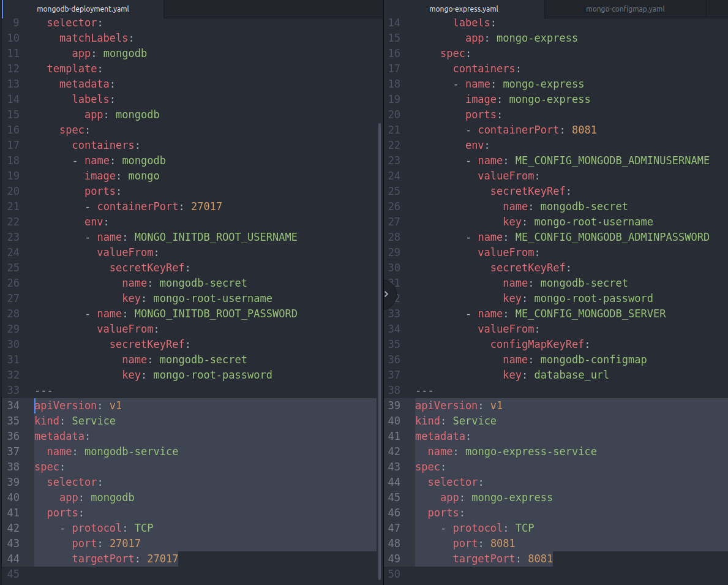The image size is (728, 585).
Task: Click ME_CONFIG_MONGODB_ADMINUSERNAME
Action: [x=612, y=160]
